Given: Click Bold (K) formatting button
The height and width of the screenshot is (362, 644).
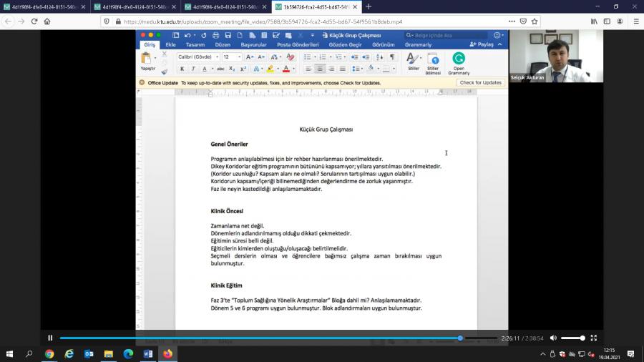Looking at the screenshot, I should [182, 69].
